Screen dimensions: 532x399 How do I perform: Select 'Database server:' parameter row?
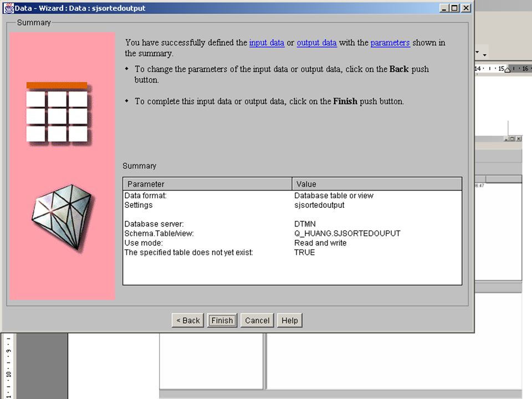(154, 224)
